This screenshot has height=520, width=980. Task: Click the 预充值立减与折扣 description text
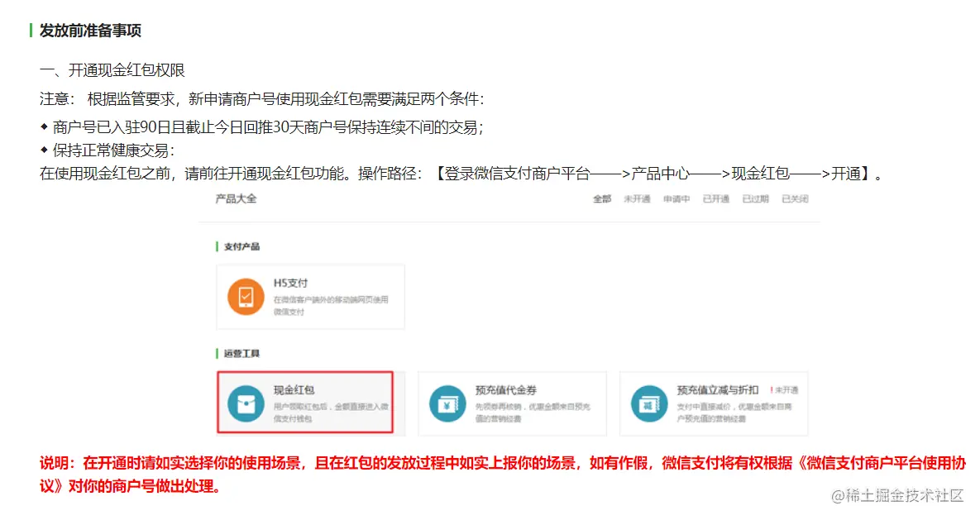coord(734,413)
